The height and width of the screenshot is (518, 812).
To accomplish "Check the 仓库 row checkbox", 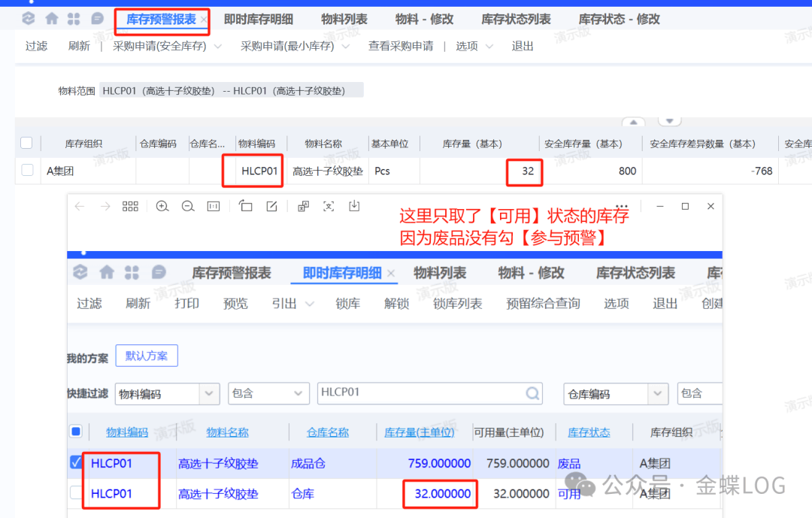I will point(76,493).
